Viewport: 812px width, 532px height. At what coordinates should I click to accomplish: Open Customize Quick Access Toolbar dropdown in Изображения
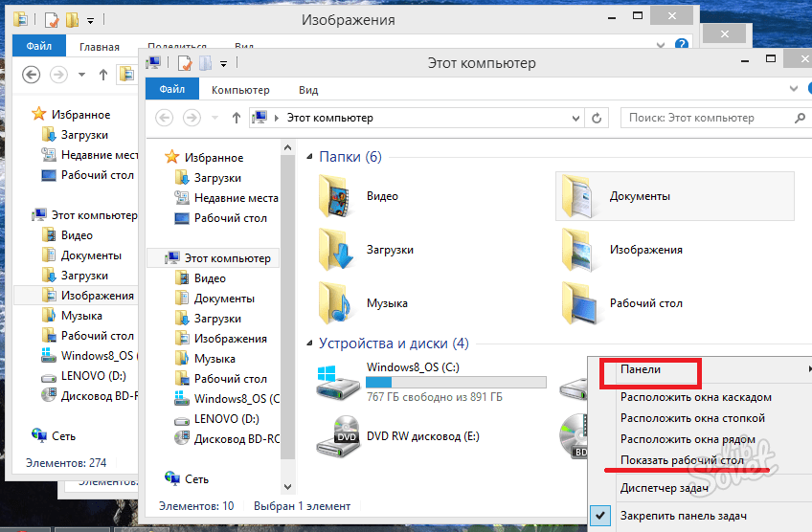click(x=90, y=21)
